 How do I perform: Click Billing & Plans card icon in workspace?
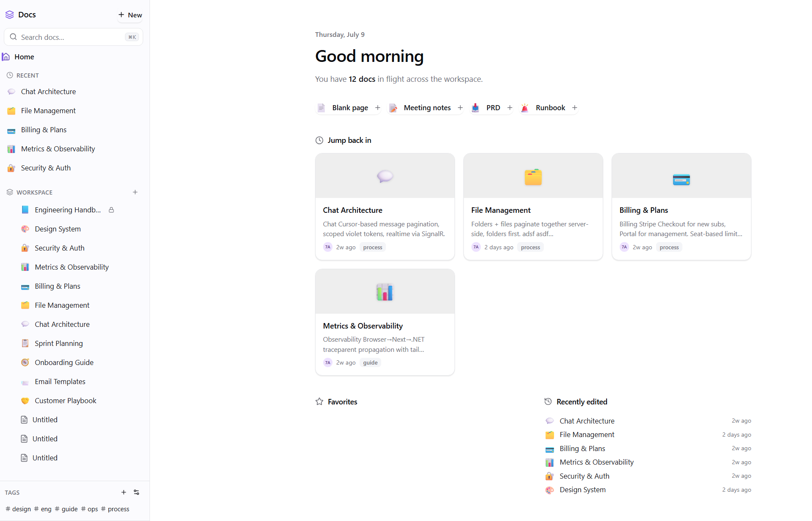pos(25,287)
